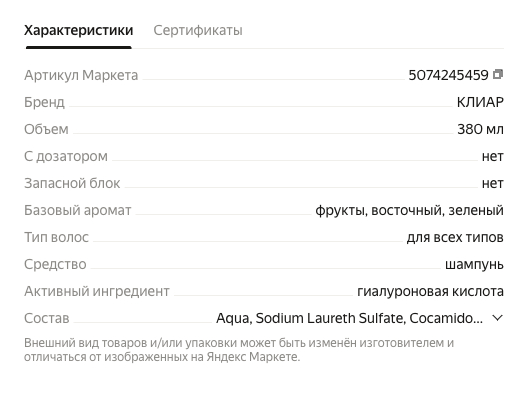Viewport: 528px width, 398px height.
Task: Click the brand value КЛИАР
Action: [480, 102]
